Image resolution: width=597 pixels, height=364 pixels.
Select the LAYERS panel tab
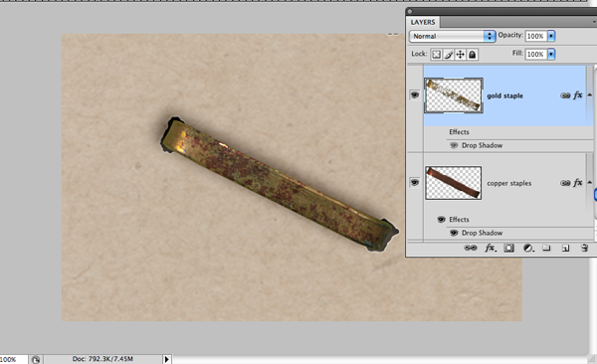pos(423,22)
